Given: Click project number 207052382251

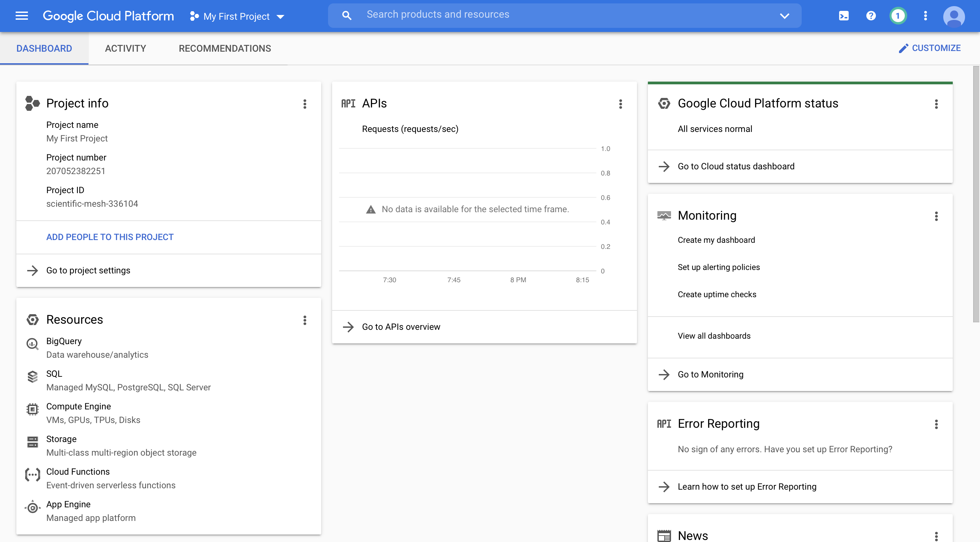Looking at the screenshot, I should click(x=76, y=171).
